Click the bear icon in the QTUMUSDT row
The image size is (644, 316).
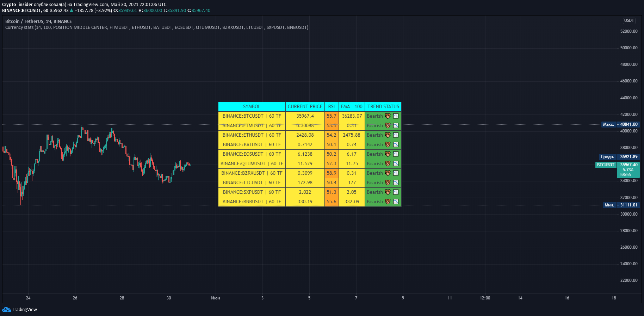[388, 163]
